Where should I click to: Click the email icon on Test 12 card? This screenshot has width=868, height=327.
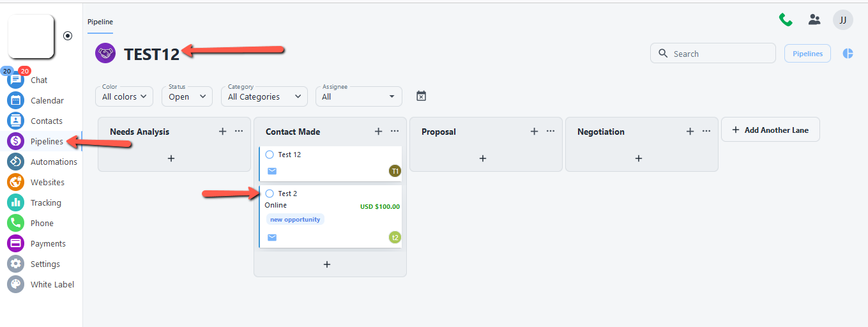click(x=272, y=171)
